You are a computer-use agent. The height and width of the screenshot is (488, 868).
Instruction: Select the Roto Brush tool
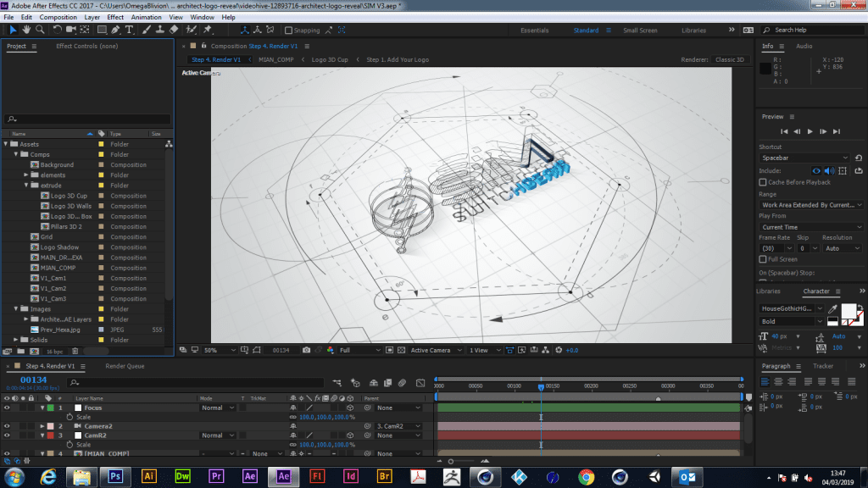point(191,30)
